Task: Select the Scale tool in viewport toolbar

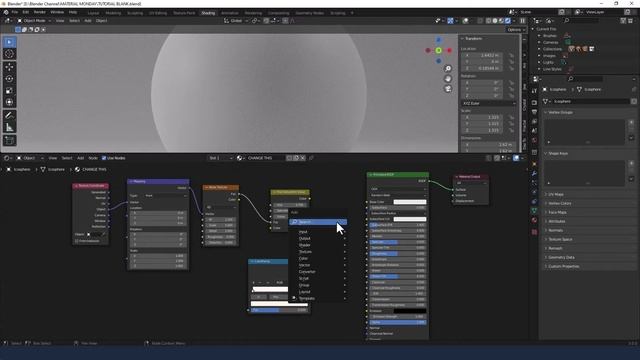Action: pos(10,91)
